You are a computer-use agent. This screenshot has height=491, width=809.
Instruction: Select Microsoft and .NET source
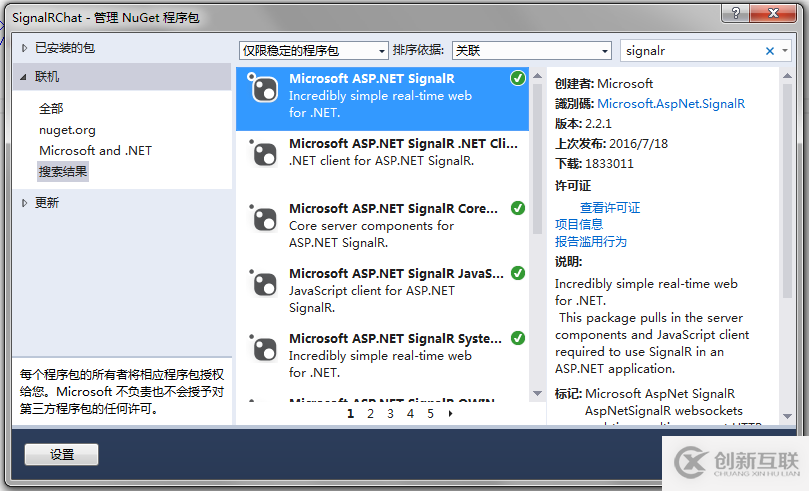coord(95,151)
